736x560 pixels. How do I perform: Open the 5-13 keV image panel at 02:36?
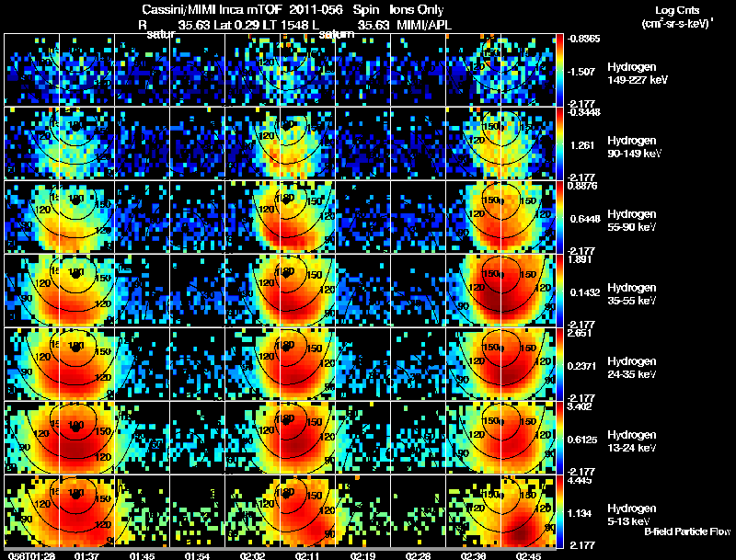[x=473, y=511]
